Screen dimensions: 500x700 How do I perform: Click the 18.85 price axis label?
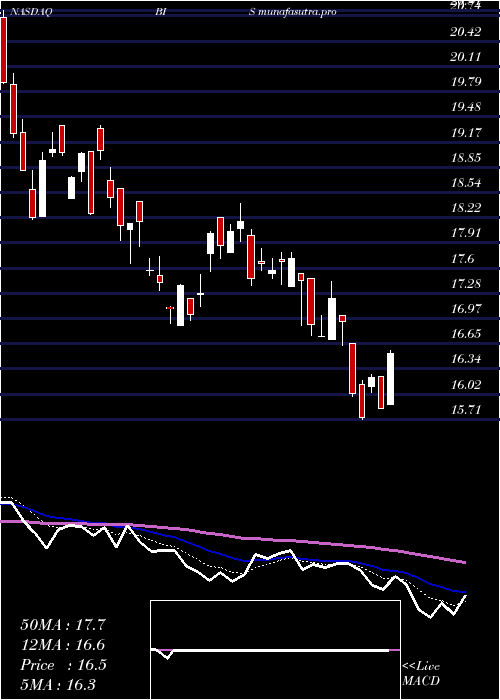466,158
